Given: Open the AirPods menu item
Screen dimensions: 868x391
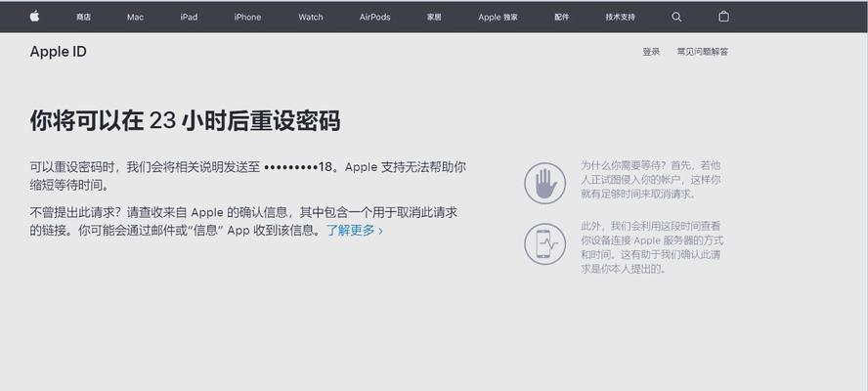Looking at the screenshot, I should (374, 18).
